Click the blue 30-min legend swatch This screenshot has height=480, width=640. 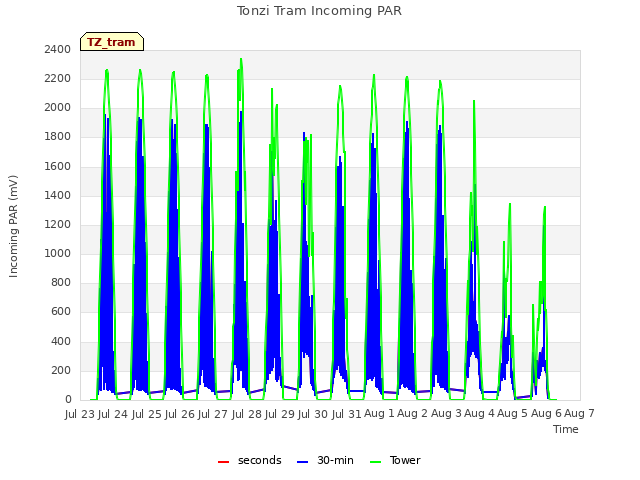click(302, 461)
